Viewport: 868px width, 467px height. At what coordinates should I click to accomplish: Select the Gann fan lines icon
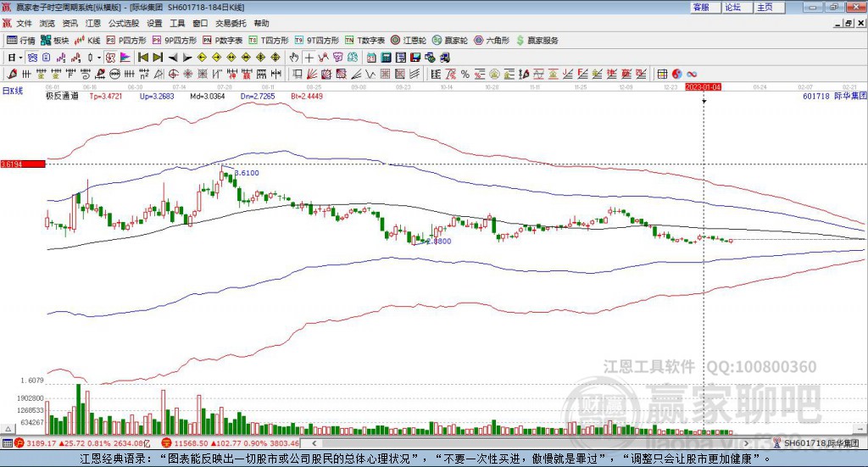(312, 74)
